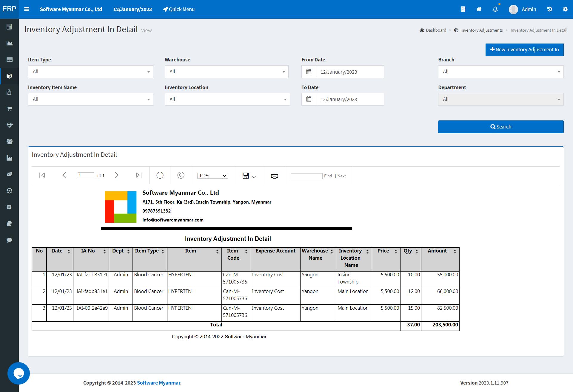Click the ERP logo
Screen dimensions: 573x392
pos(9,9)
